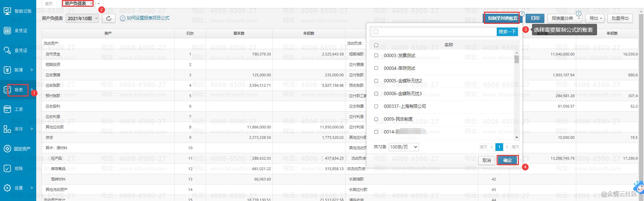Click the refresh icon beside the period selector
The image size is (644, 201).
(109, 18)
